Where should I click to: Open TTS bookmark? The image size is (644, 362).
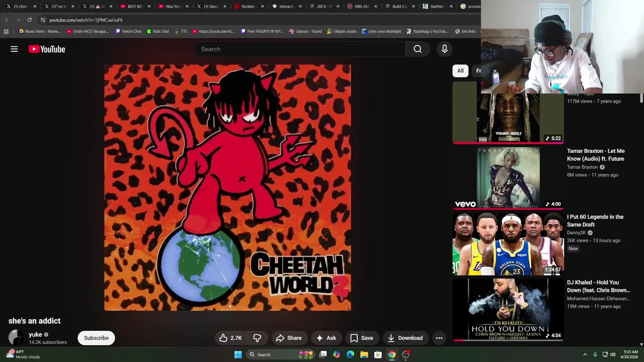coord(181,31)
